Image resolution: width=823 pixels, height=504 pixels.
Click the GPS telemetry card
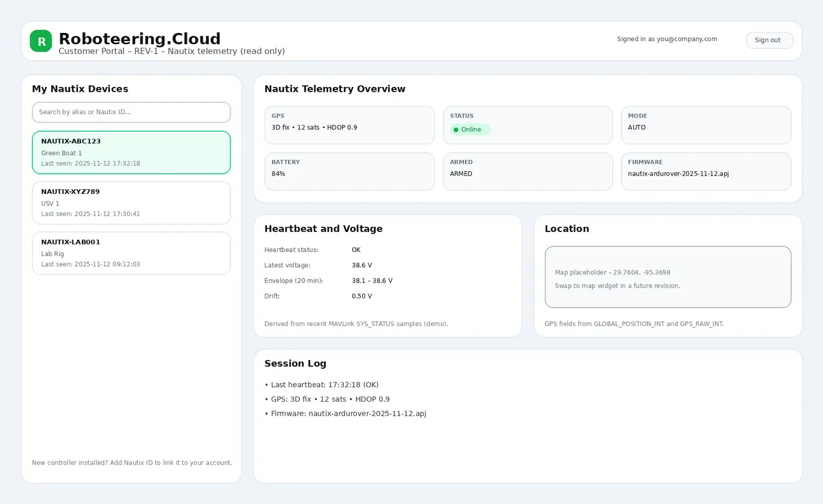[350, 125]
